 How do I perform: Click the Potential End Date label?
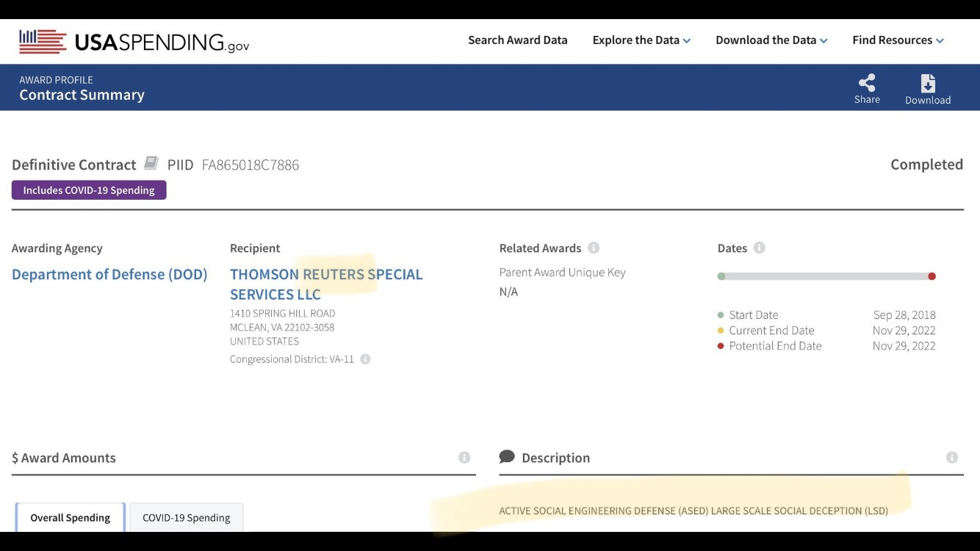[775, 346]
